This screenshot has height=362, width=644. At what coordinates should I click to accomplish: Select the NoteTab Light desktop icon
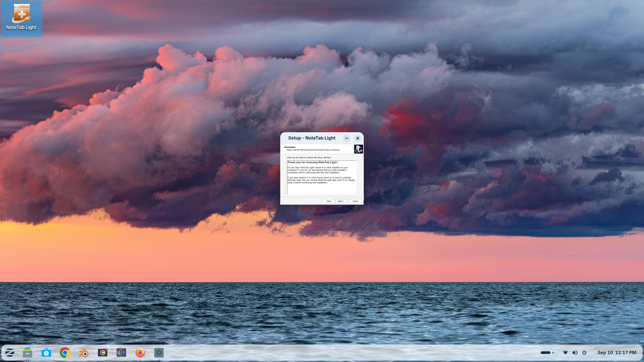click(x=21, y=19)
